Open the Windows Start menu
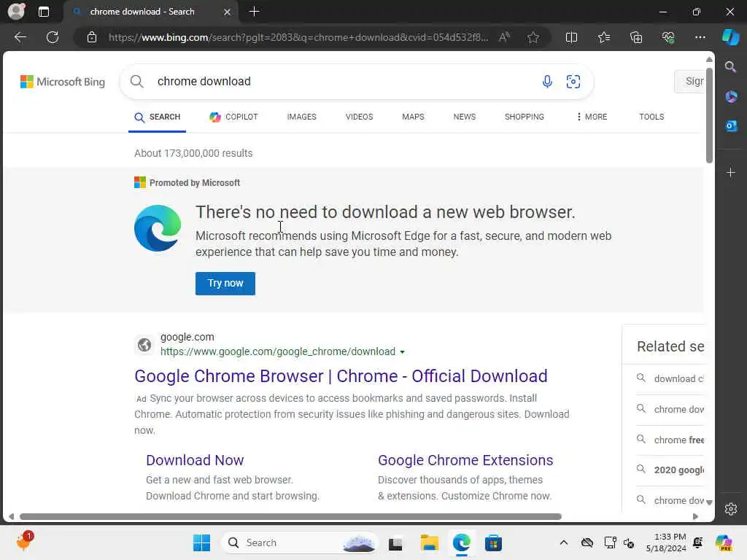The image size is (747, 560). pos(201,542)
